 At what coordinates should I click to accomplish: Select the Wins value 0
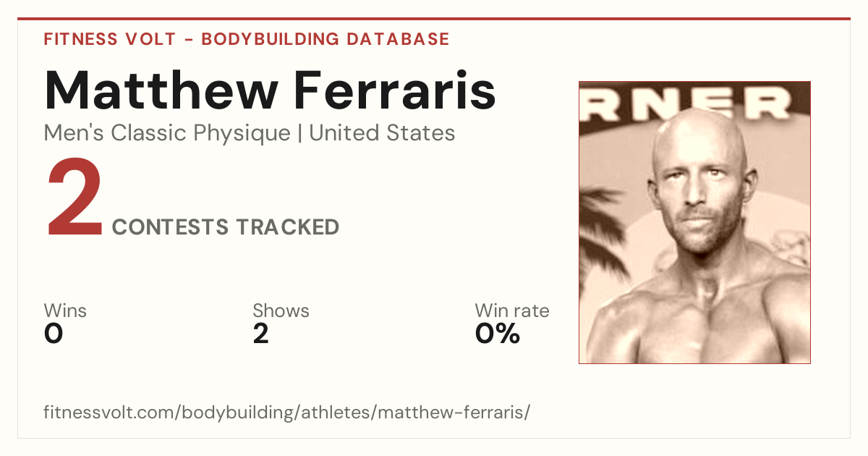tap(54, 334)
